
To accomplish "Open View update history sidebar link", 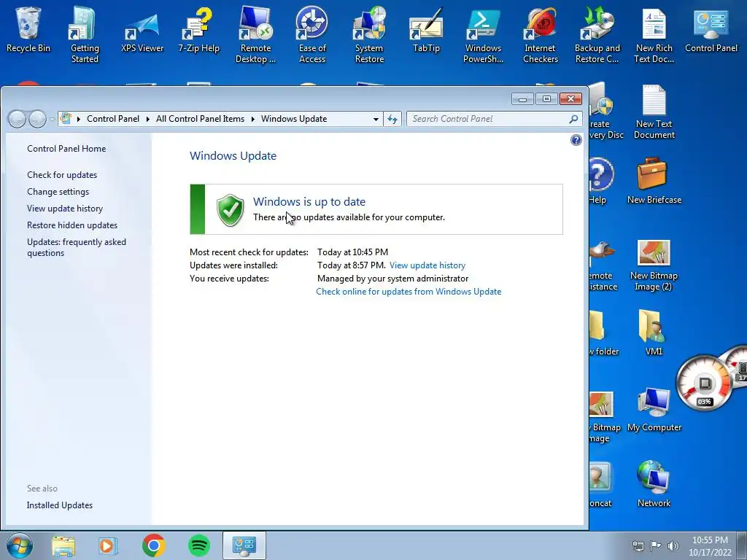I will [x=65, y=208].
